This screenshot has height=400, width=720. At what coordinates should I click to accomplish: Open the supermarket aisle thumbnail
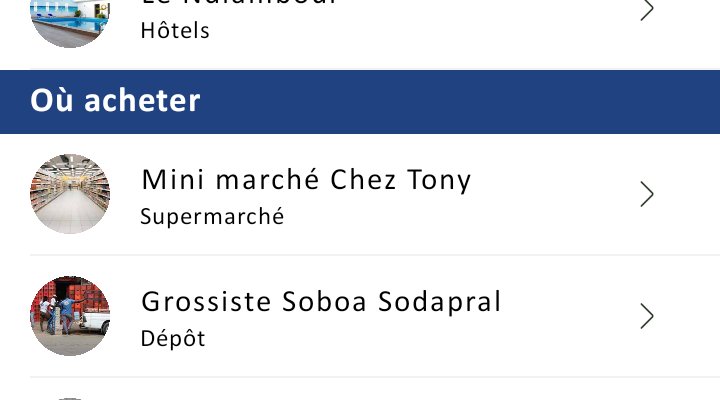pos(70,194)
